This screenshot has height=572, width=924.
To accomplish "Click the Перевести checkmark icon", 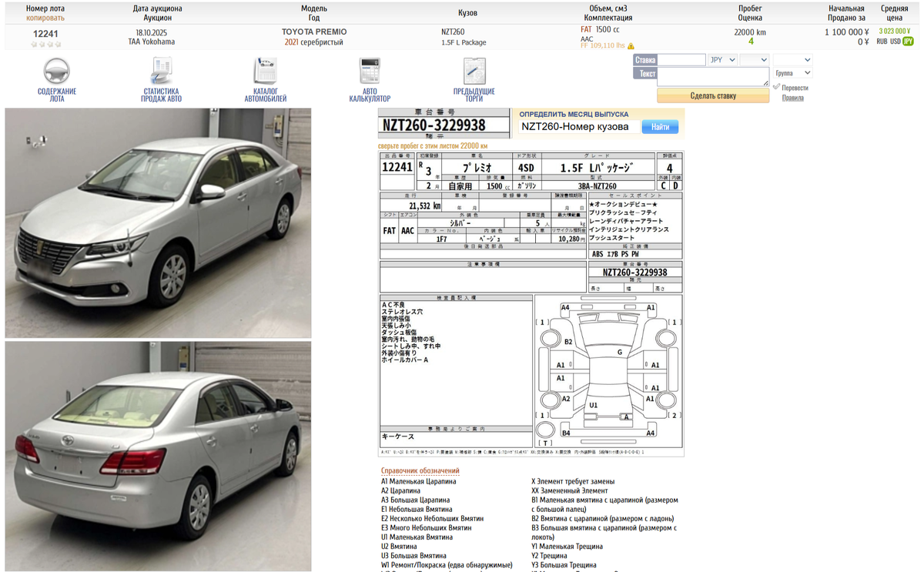I will [776, 87].
